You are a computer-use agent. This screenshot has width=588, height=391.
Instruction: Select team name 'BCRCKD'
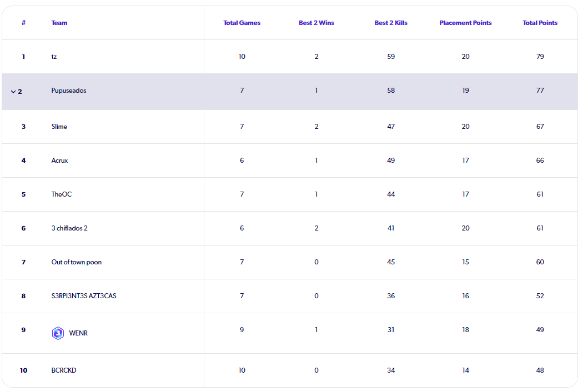pos(64,370)
